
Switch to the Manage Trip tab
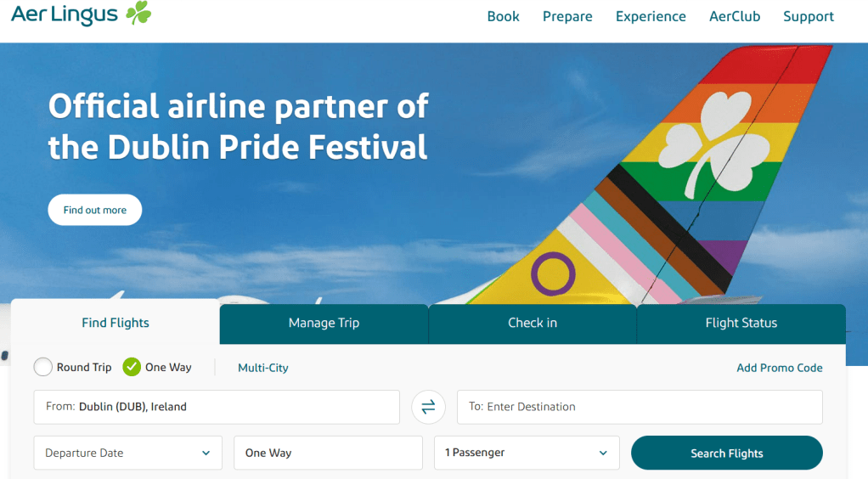pos(324,323)
